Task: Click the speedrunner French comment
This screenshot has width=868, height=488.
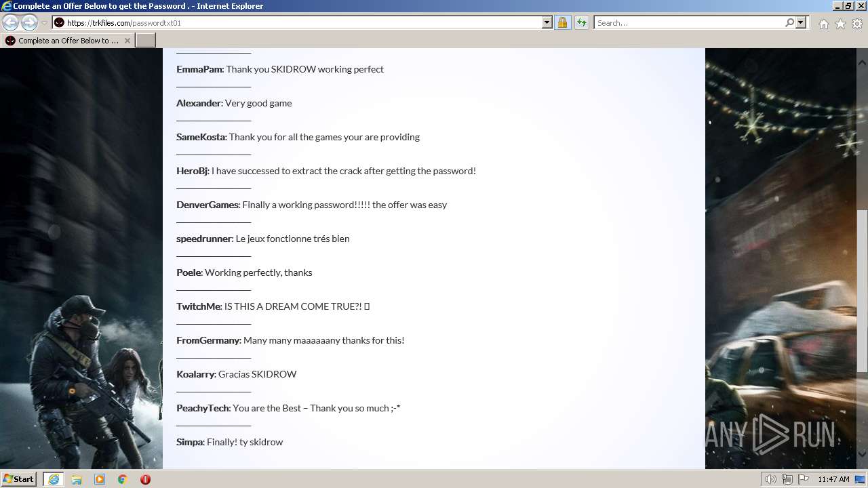Action: (x=263, y=239)
